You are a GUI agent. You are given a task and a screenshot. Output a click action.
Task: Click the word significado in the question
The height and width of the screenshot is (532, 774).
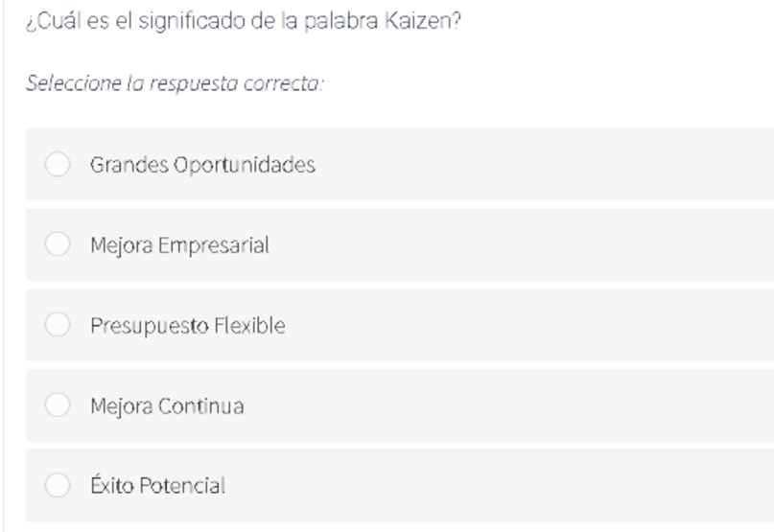[192, 22]
